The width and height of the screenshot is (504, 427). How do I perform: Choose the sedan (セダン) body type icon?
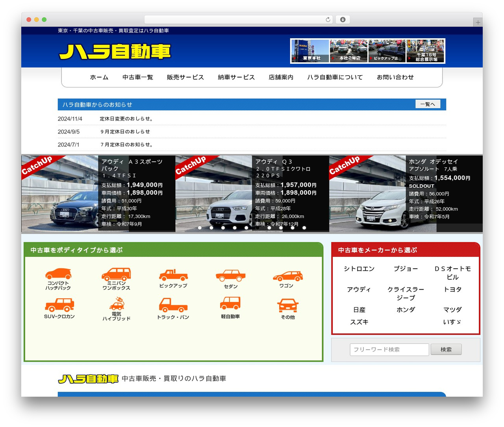point(230,279)
